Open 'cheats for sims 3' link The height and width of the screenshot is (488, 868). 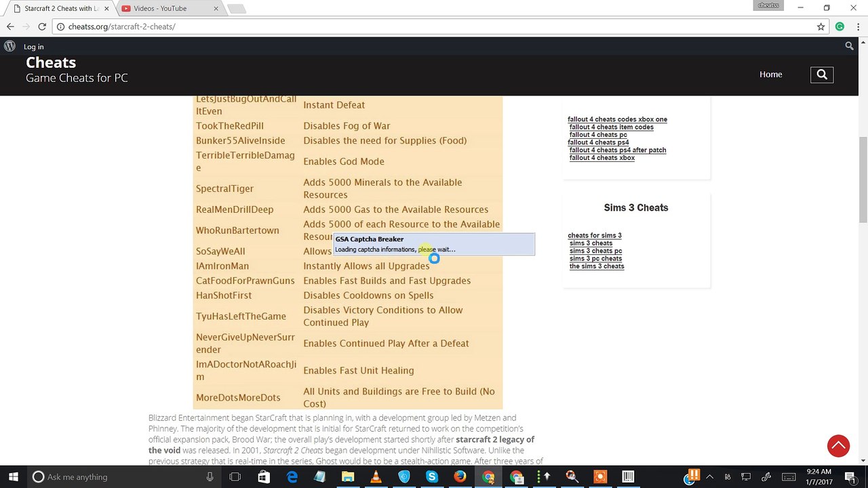[595, 235]
